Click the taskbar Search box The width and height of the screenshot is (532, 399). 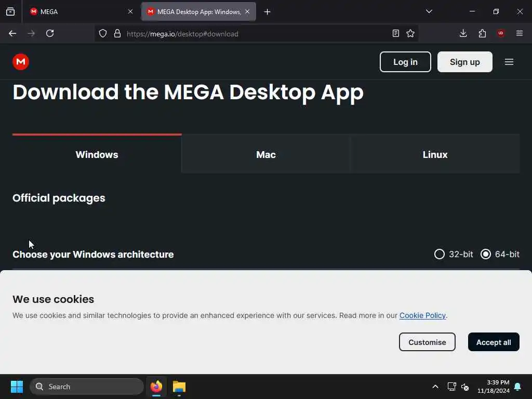coord(87,387)
